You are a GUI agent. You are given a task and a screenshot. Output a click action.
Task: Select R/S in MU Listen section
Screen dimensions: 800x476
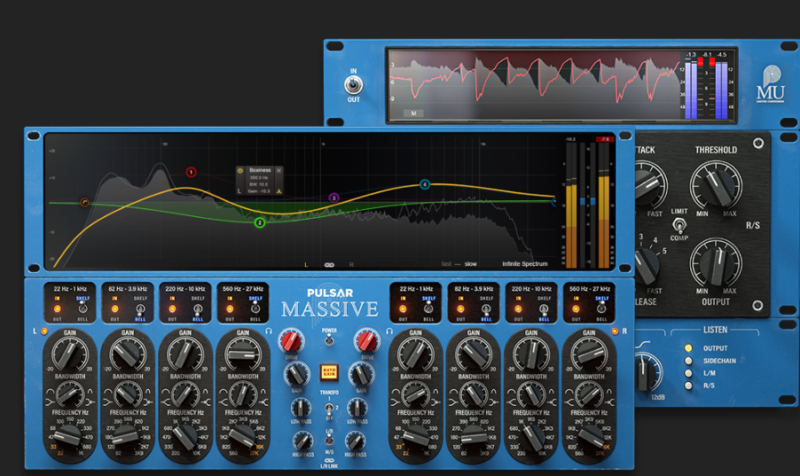tap(688, 386)
